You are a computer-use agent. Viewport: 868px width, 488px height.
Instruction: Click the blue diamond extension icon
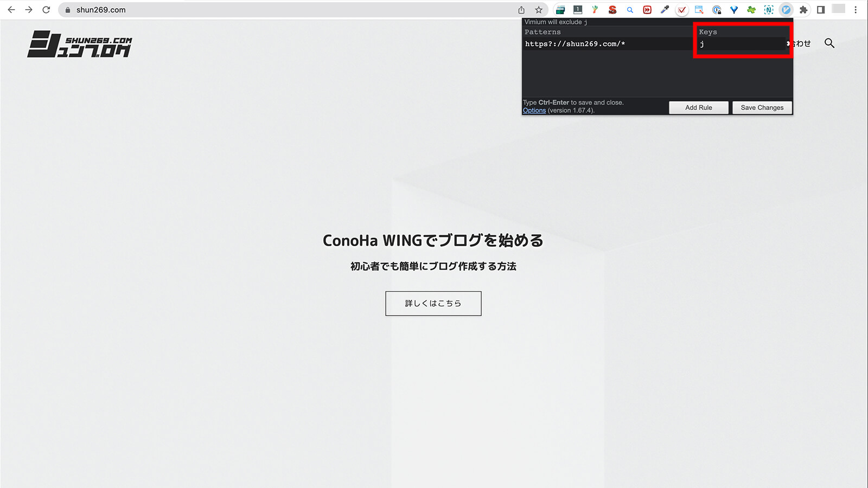[x=734, y=10]
